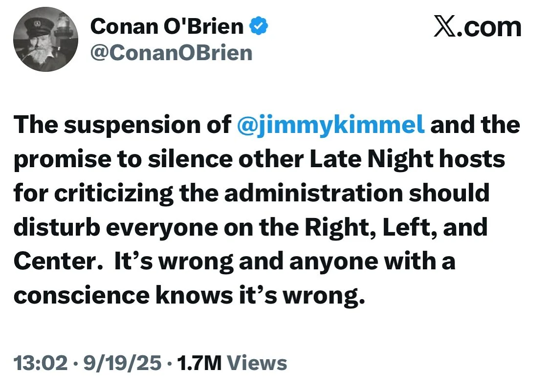Open the @jimmykimmel mention link
This screenshot has height=392, width=550.
point(330,126)
